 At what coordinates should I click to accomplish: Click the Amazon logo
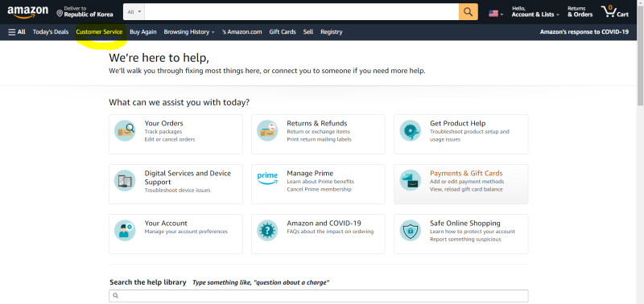coord(27,12)
